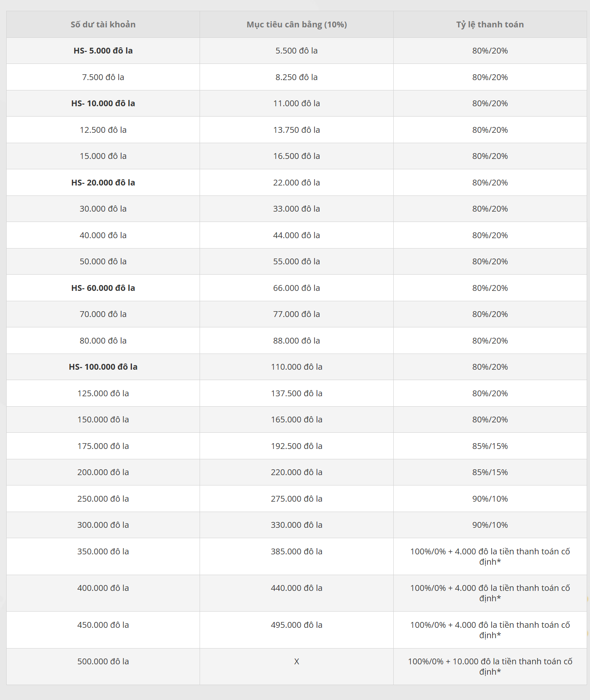Select the 137.500 đô la target cell
This screenshot has height=700, width=590.
point(297,393)
